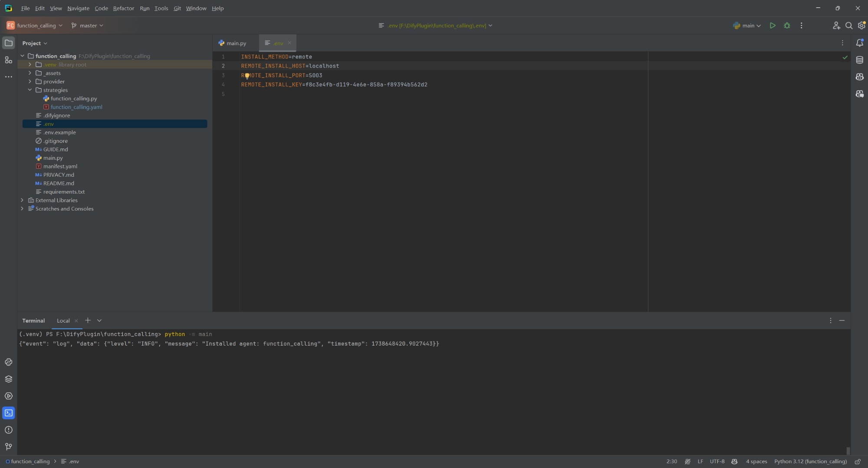Open terminal options menu
Image resolution: width=868 pixels, height=468 pixels.
[831, 320]
